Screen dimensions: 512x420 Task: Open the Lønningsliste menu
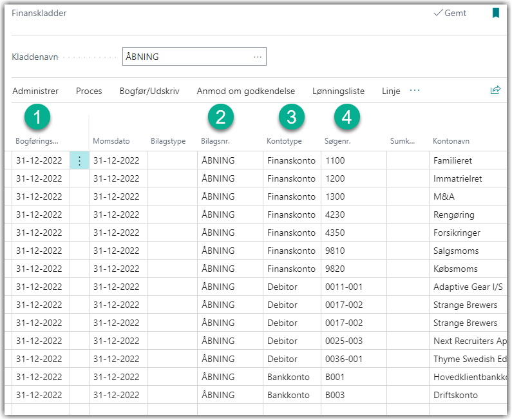coord(338,91)
